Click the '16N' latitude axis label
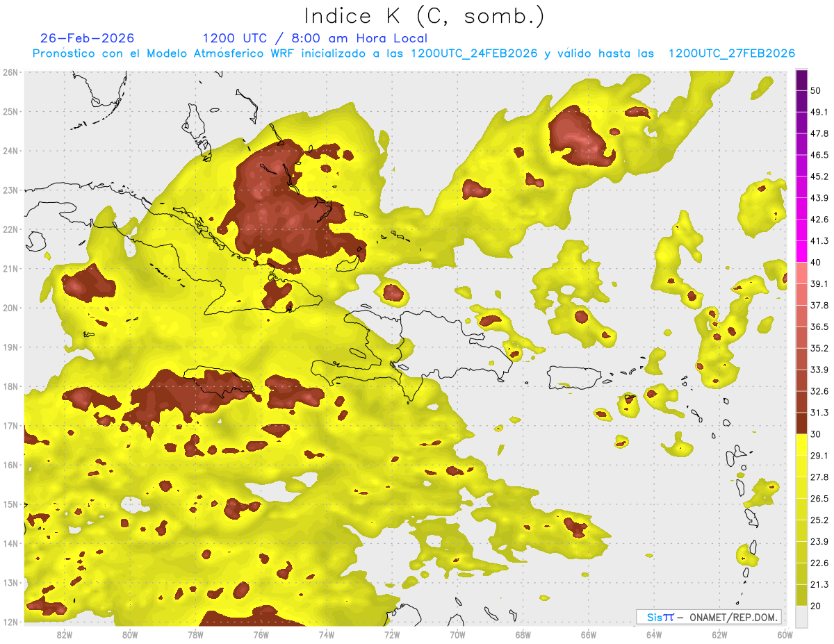The height and width of the screenshot is (644, 834). click(x=10, y=465)
